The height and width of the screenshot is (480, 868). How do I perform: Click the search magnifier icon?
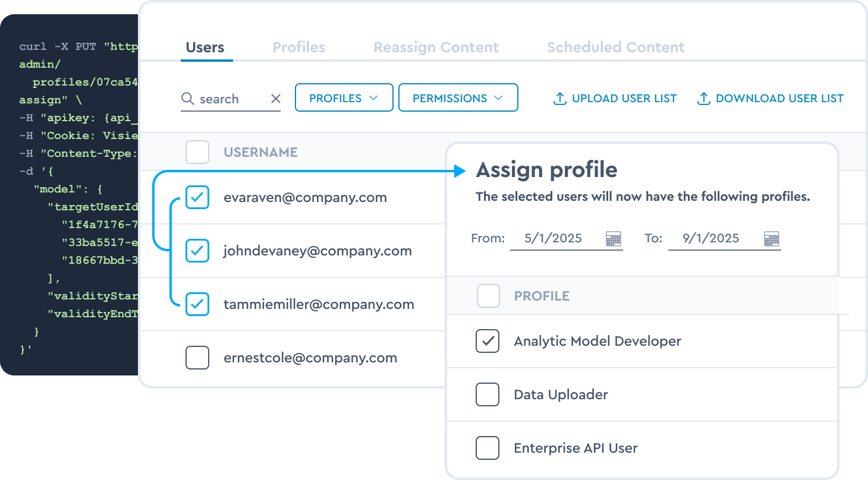coord(188,99)
